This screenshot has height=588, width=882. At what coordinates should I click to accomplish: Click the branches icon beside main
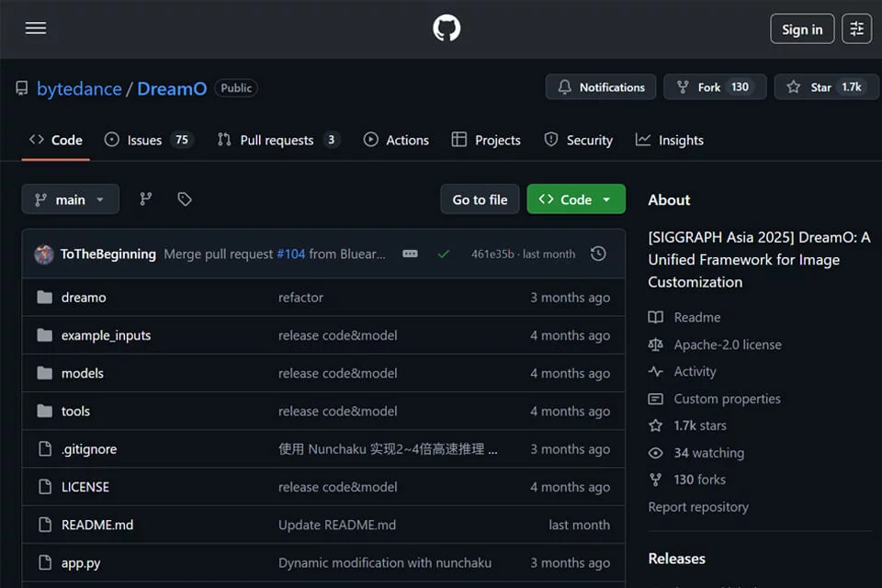pyautogui.click(x=146, y=199)
